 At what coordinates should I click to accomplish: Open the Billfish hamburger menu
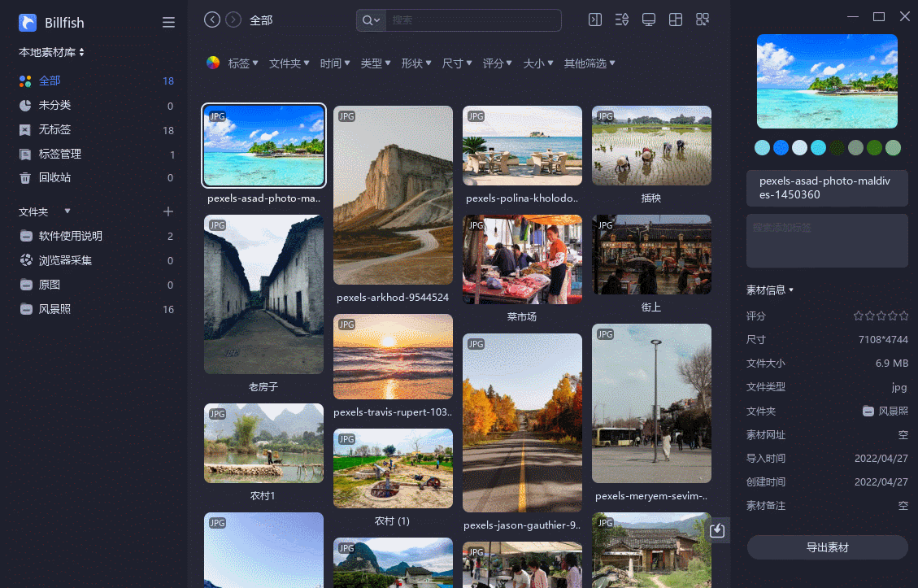tap(168, 23)
